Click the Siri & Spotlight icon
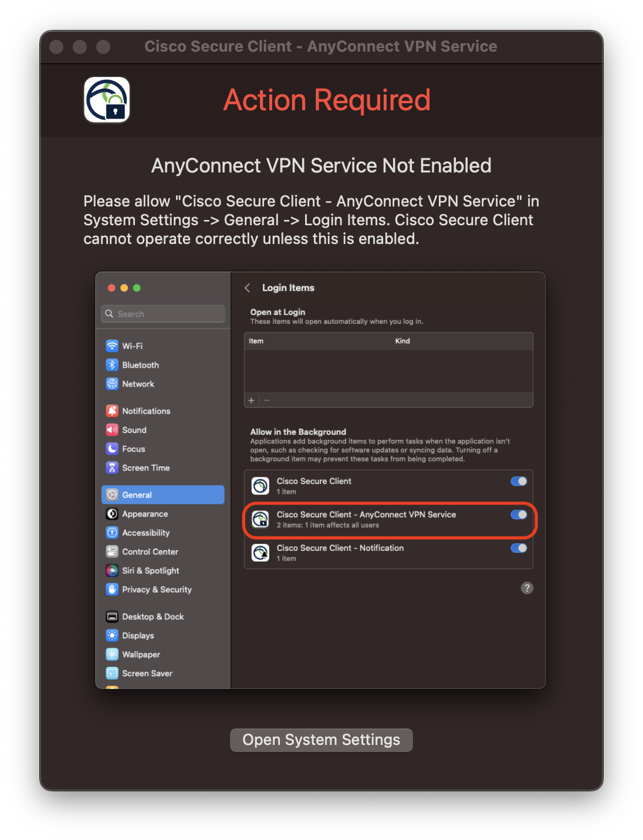Screen dimensions: 643x840 112,571
